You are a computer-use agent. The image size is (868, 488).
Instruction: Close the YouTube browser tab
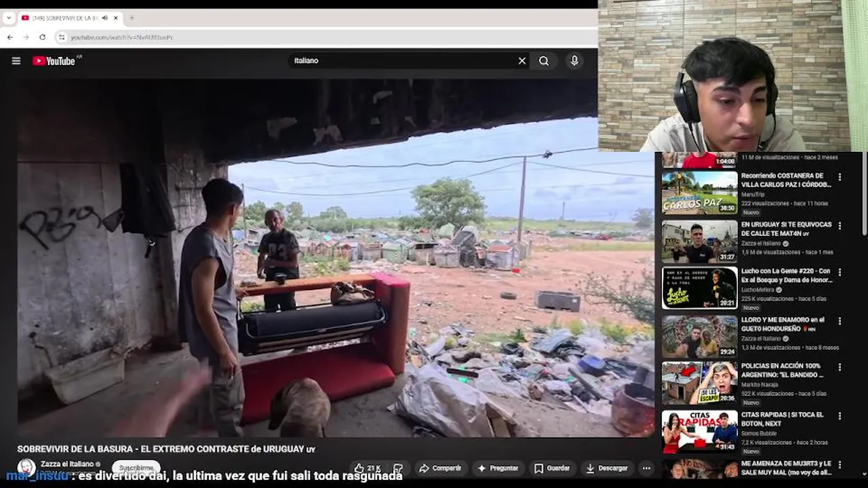[116, 18]
